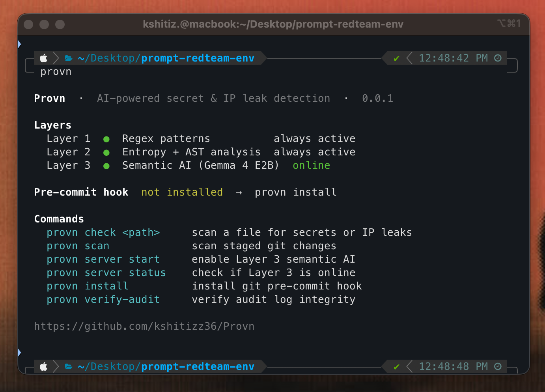Expand the blue triangle beside the bottom prompt
Viewport: 545px width, 392px height.
(19, 352)
